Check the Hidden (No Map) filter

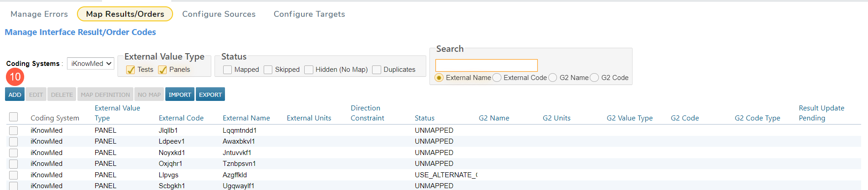point(309,70)
